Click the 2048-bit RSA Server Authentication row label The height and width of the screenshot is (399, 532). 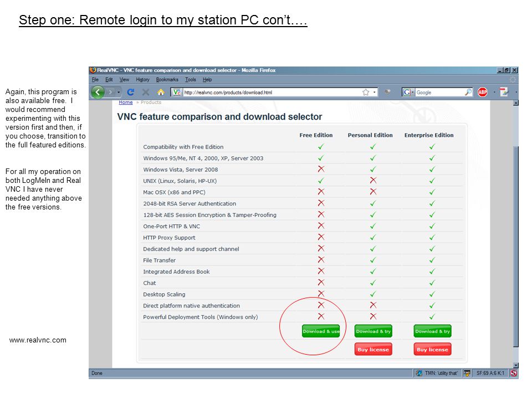point(190,203)
